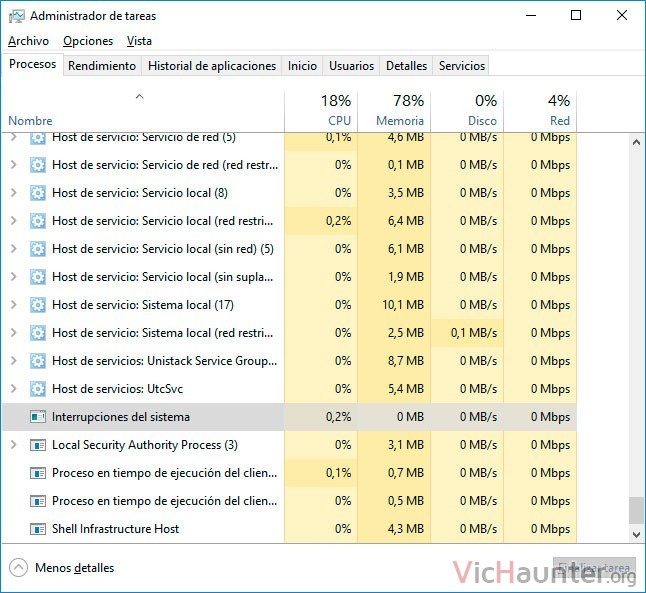The height and width of the screenshot is (593, 646).
Task: Click the Administrador de tareas title bar icon
Action: (x=17, y=16)
